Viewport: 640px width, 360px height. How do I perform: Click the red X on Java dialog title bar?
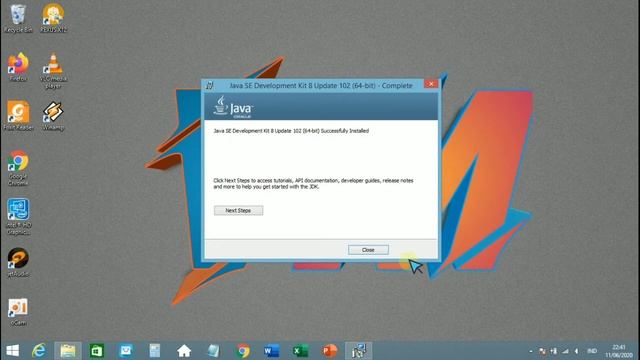431,84
